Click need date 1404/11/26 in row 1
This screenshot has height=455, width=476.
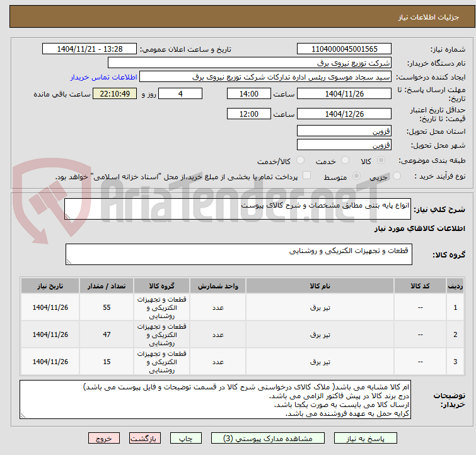[x=50, y=307]
